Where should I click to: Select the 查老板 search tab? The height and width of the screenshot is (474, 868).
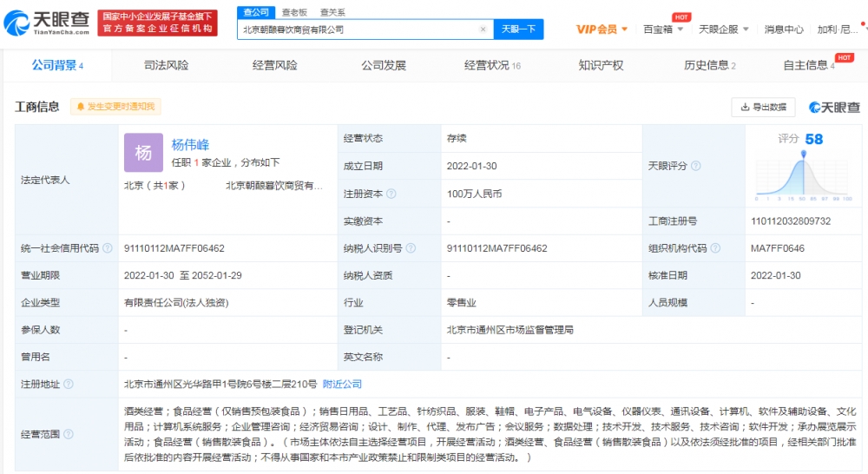pos(294,12)
